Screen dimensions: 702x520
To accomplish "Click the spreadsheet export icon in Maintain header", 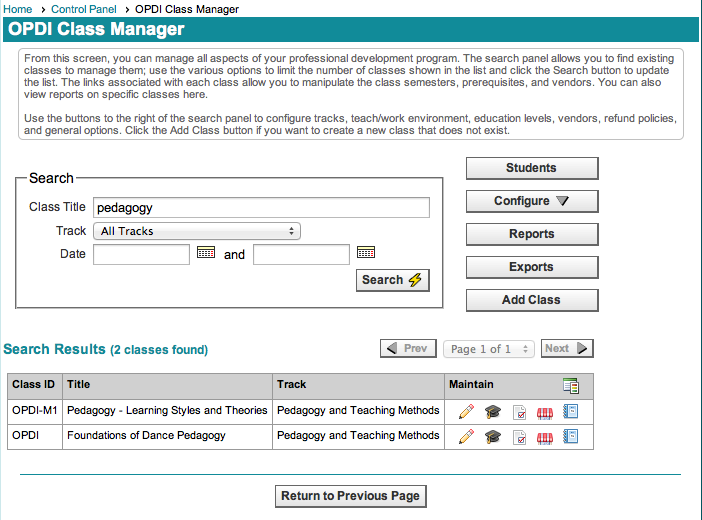I will pyautogui.click(x=571, y=386).
